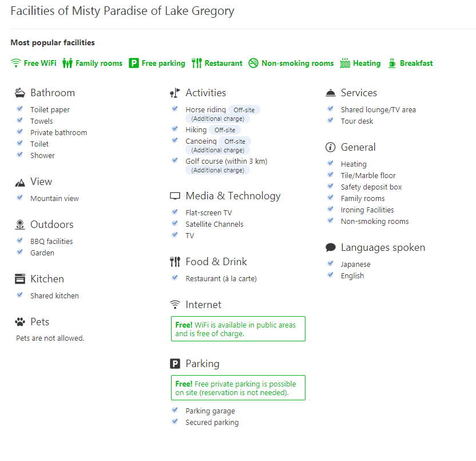Click the Non-smoking rooms icon
The width and height of the screenshot is (476, 461).
[x=253, y=64]
